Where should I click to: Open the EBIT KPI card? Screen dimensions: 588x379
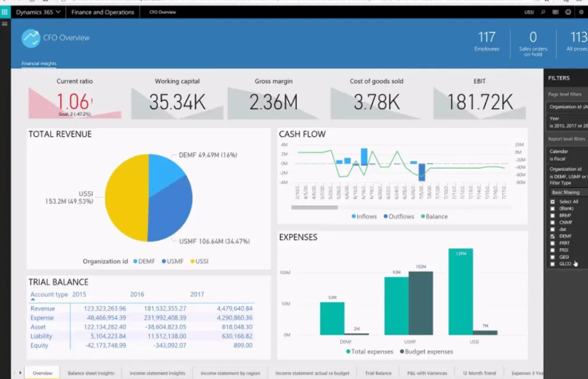coord(480,98)
